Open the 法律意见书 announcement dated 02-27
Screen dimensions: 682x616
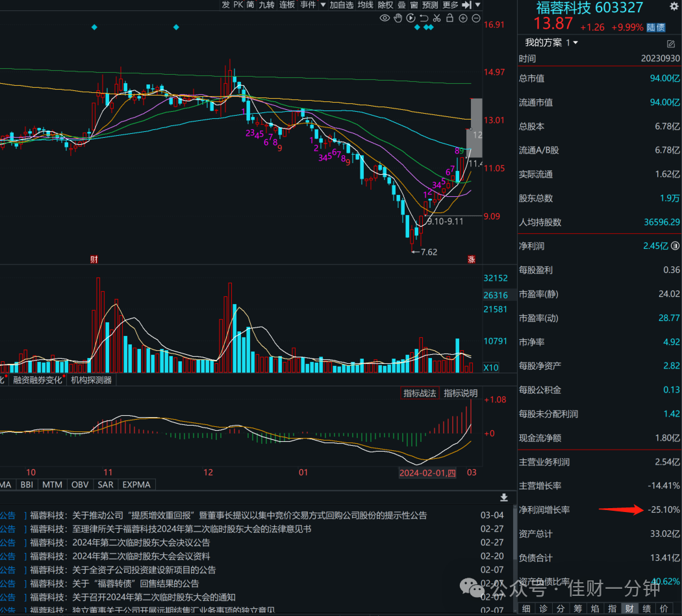pyautogui.click(x=170, y=529)
